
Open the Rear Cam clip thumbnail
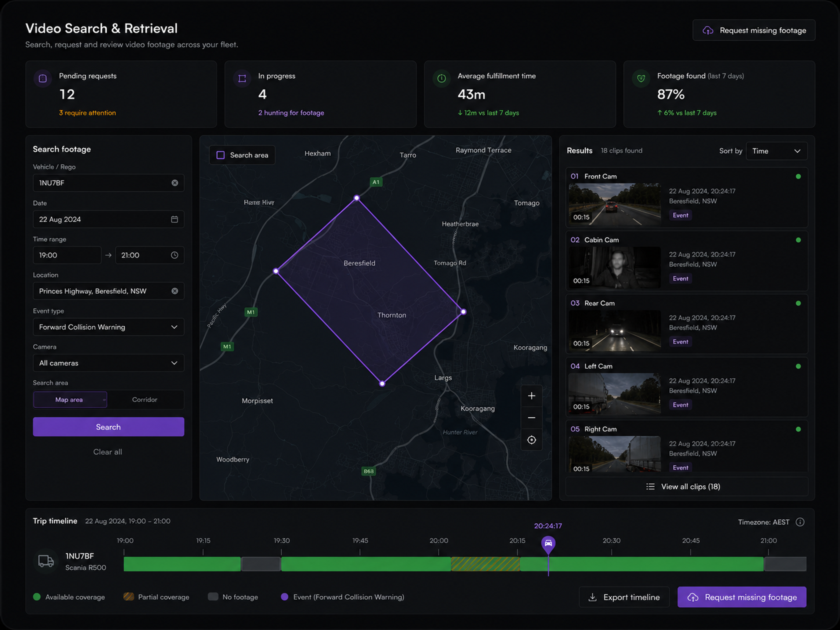coord(614,330)
